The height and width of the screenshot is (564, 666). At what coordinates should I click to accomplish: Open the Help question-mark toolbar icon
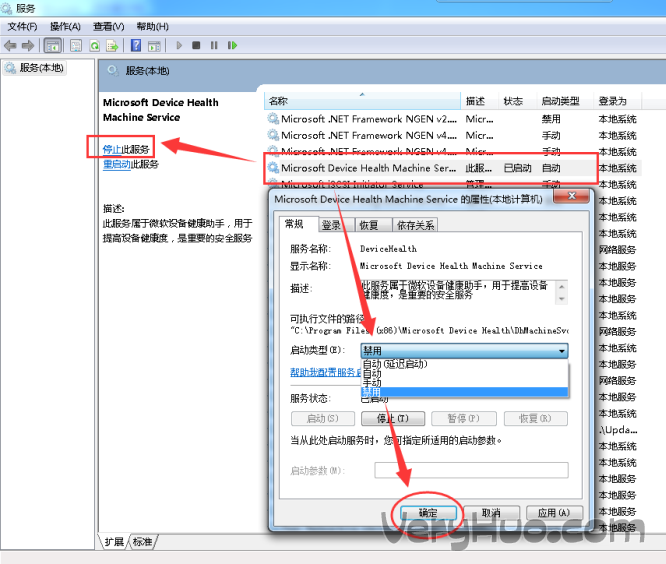click(x=136, y=45)
